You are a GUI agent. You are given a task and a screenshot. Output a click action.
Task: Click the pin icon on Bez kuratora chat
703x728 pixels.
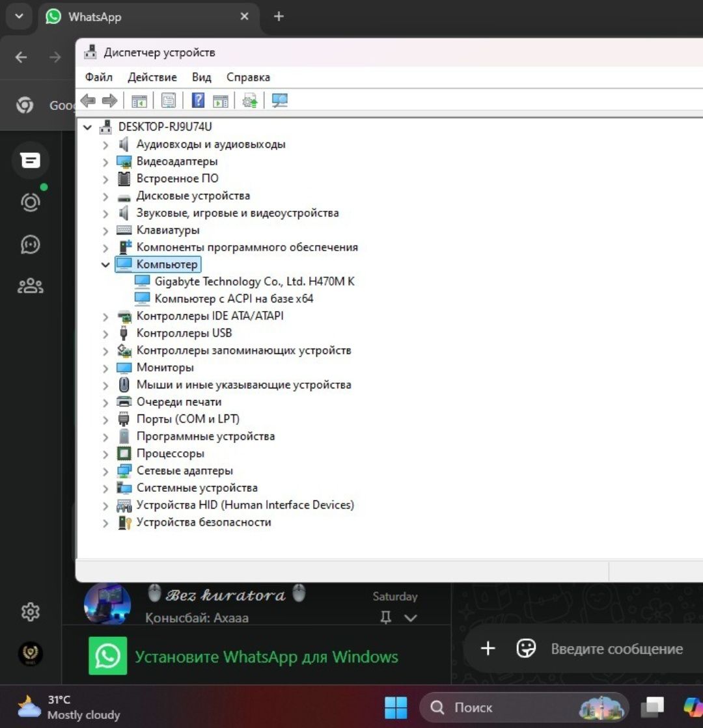click(385, 617)
